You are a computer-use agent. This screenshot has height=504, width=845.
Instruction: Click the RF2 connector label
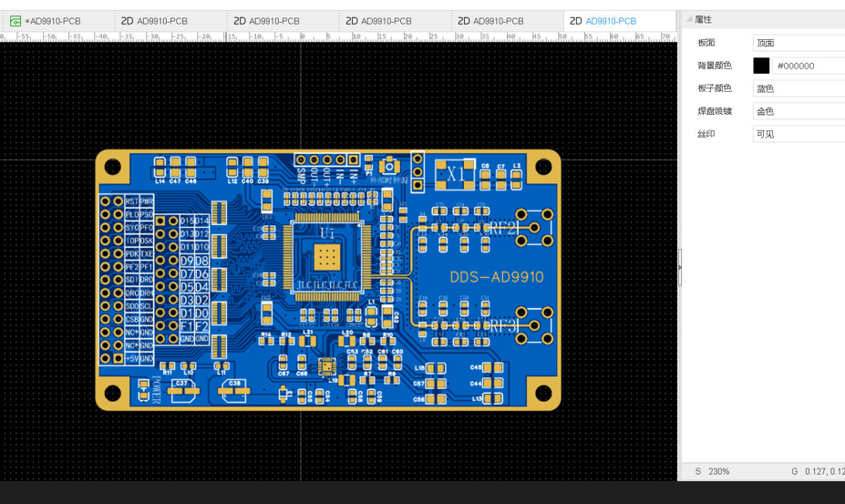(503, 228)
